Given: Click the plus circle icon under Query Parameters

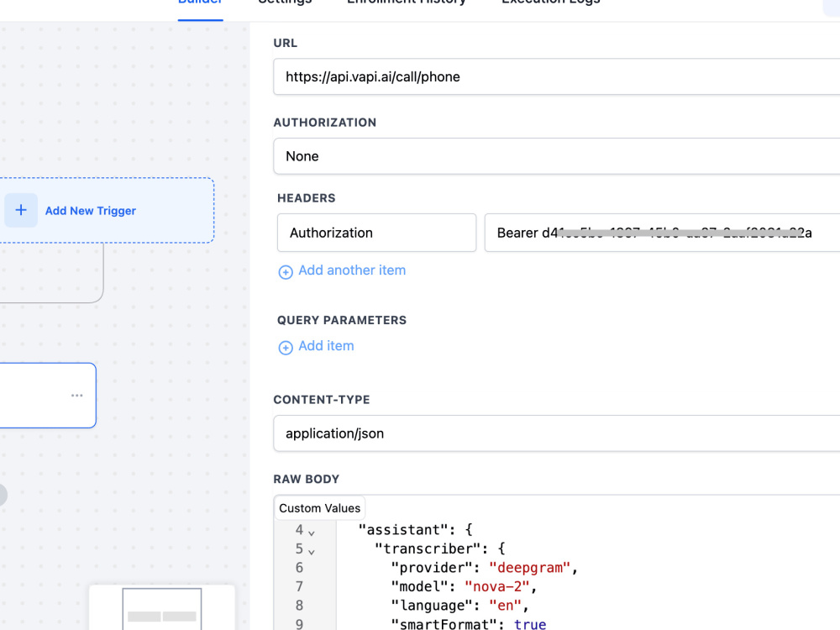Looking at the screenshot, I should point(286,347).
